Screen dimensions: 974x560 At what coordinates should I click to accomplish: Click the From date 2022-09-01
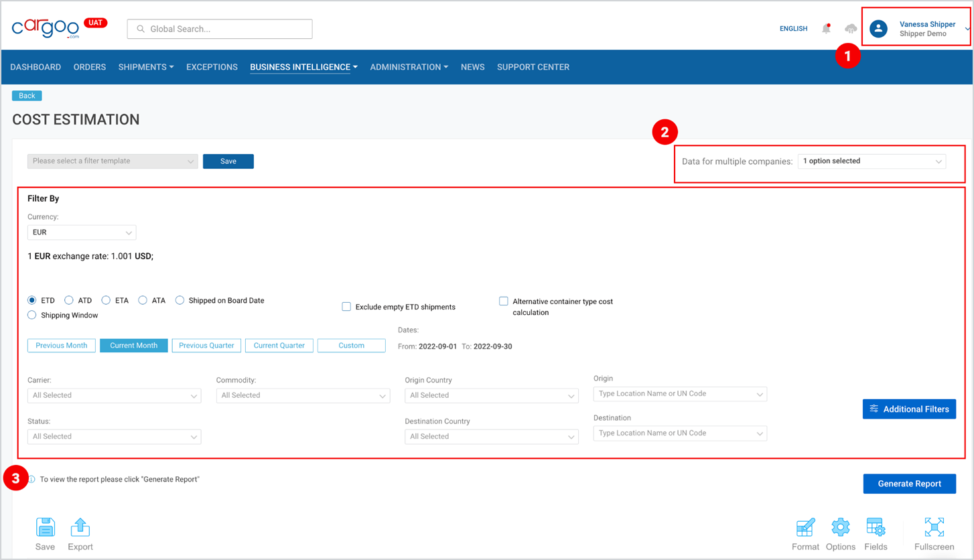[437, 347]
